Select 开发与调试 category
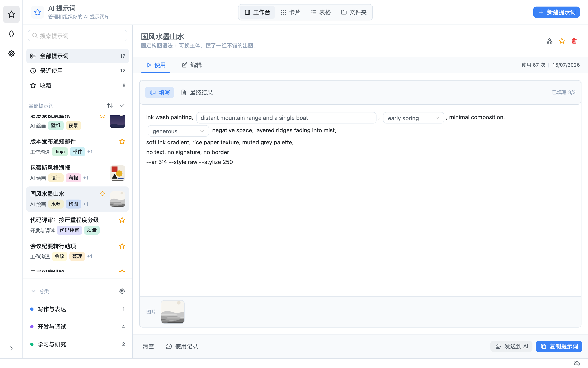The height and width of the screenshot is (368, 588). [78, 327]
